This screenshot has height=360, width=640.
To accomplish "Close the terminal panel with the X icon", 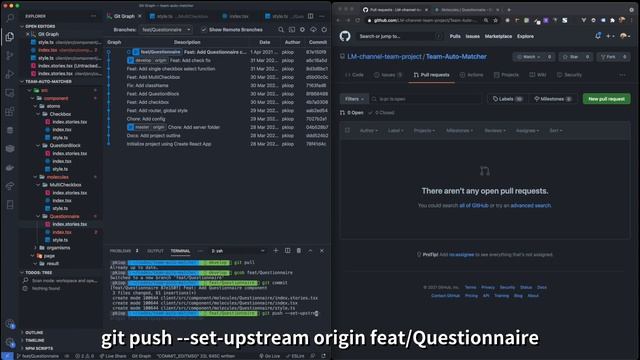I will click(322, 251).
